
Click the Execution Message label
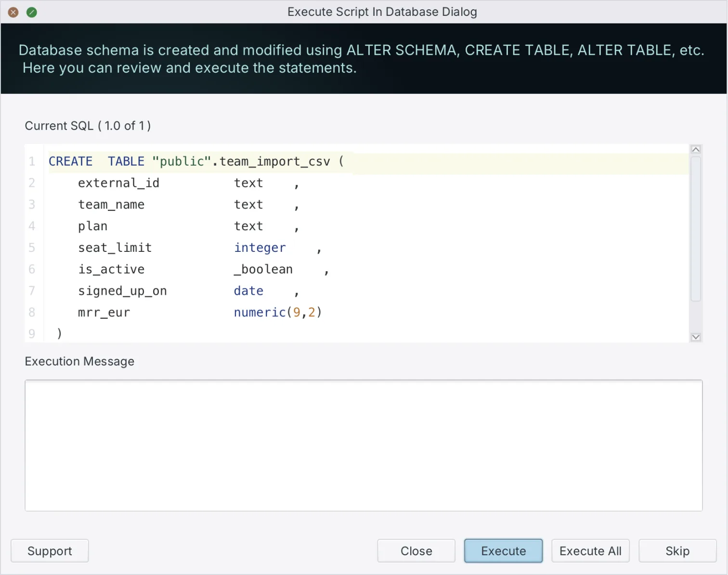(x=79, y=361)
